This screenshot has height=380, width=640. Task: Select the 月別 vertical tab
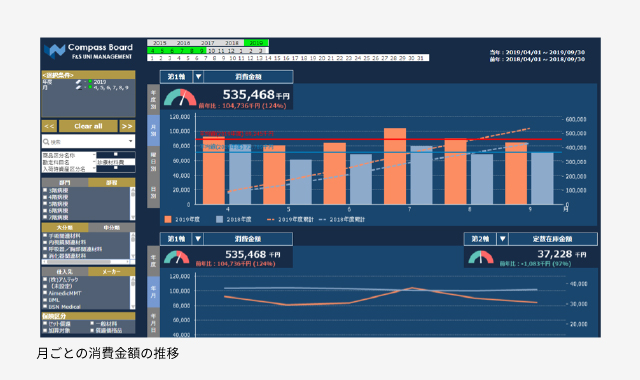tap(153, 131)
